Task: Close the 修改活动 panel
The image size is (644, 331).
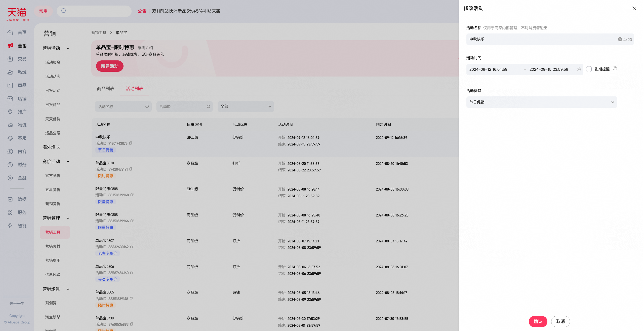Action: pos(634,8)
